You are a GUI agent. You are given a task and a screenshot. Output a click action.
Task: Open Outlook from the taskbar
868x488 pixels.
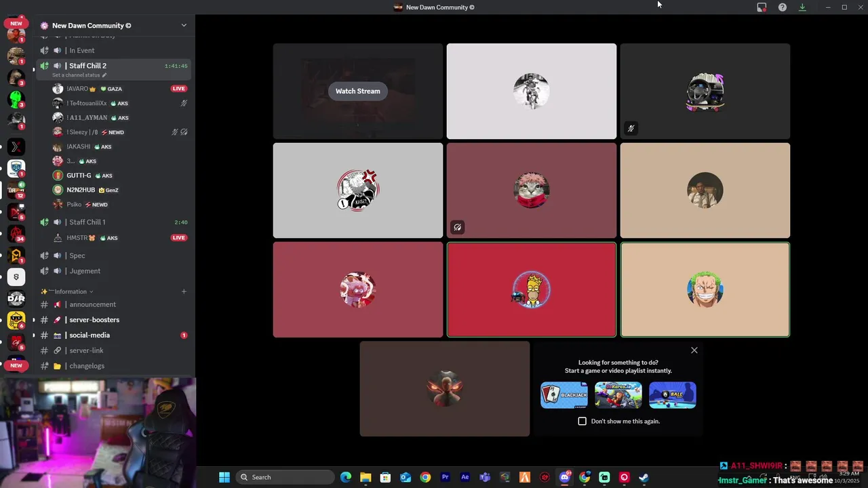tap(406, 477)
